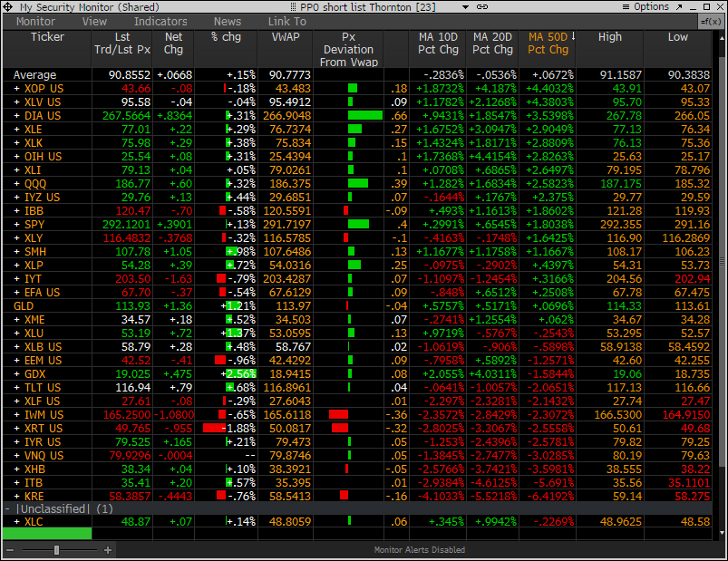Click the zoom slider handle
The height and width of the screenshot is (561, 728).
tap(56, 550)
